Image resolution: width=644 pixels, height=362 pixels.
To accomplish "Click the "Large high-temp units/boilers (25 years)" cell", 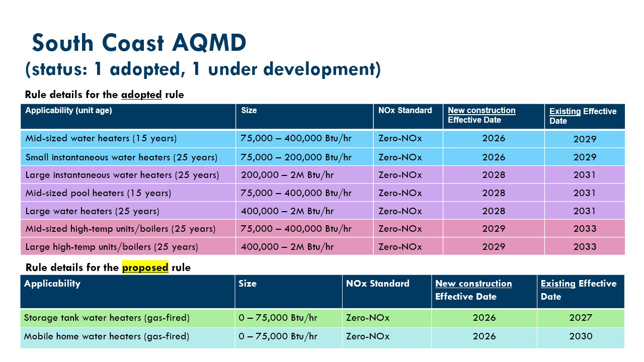I will (x=112, y=247).
